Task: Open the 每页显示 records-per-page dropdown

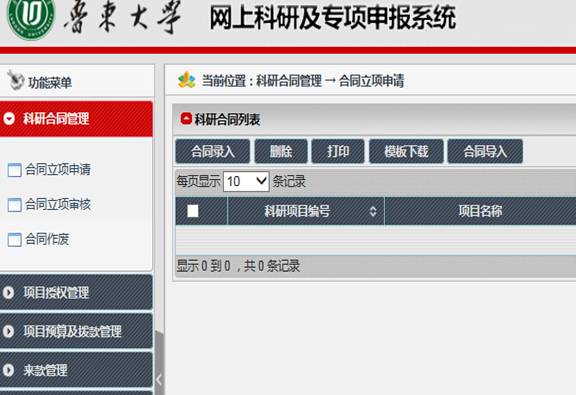Action: coord(246,181)
